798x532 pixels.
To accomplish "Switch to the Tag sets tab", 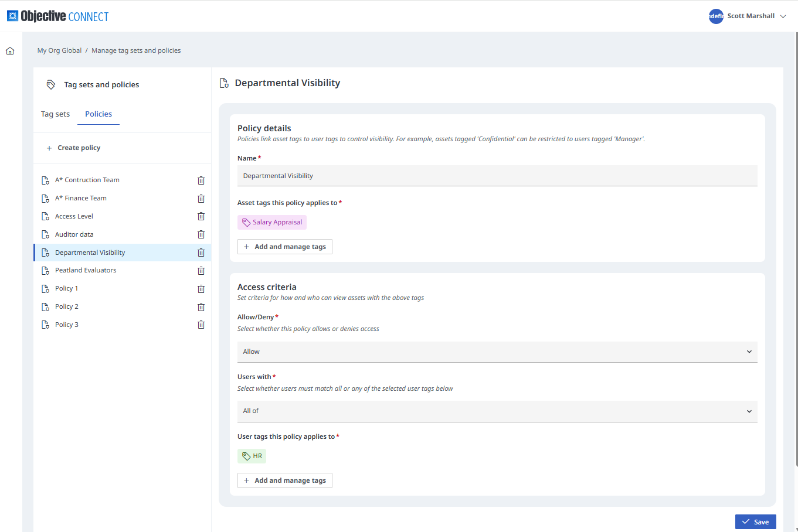I will coord(55,114).
